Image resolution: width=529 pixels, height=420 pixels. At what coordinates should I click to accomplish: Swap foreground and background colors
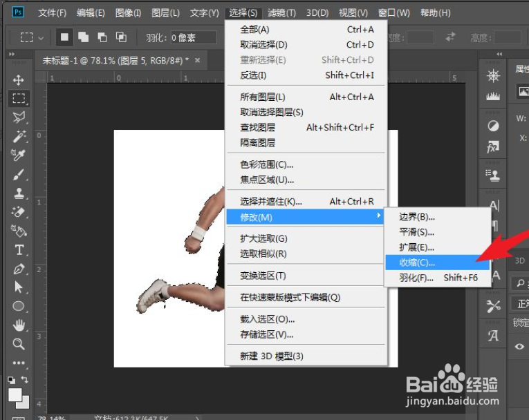coord(25,379)
